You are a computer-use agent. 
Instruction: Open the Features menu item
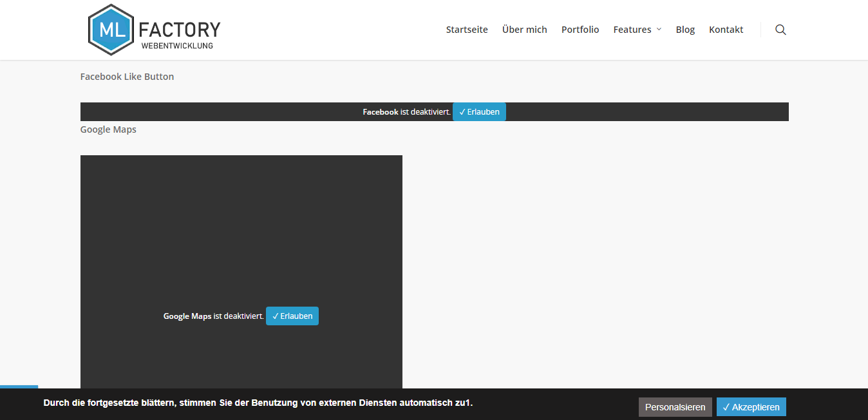(632, 30)
